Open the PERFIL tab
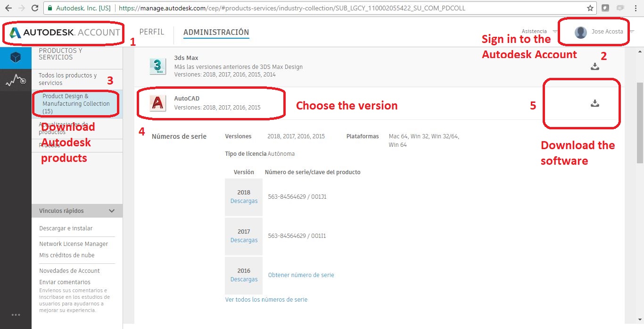 pos(152,32)
